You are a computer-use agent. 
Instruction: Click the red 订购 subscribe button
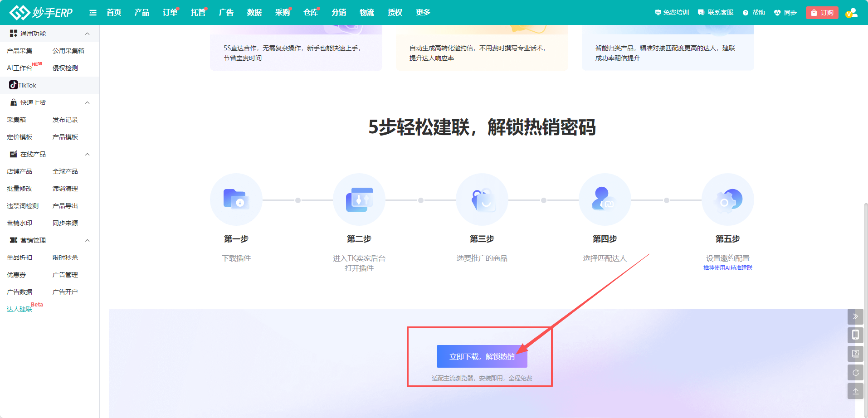(822, 13)
